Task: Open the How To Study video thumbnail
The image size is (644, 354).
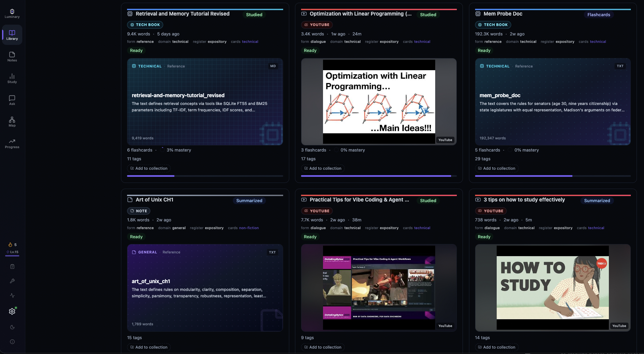Action: 553,288
